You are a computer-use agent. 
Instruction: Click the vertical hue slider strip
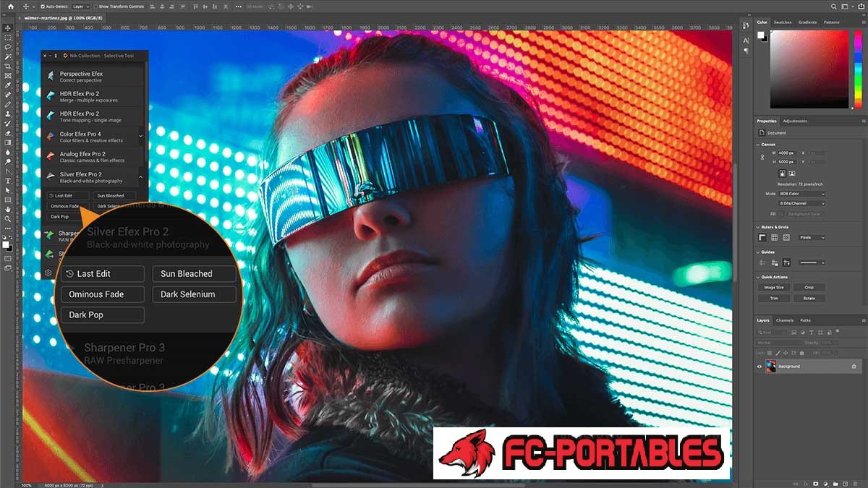(859, 69)
